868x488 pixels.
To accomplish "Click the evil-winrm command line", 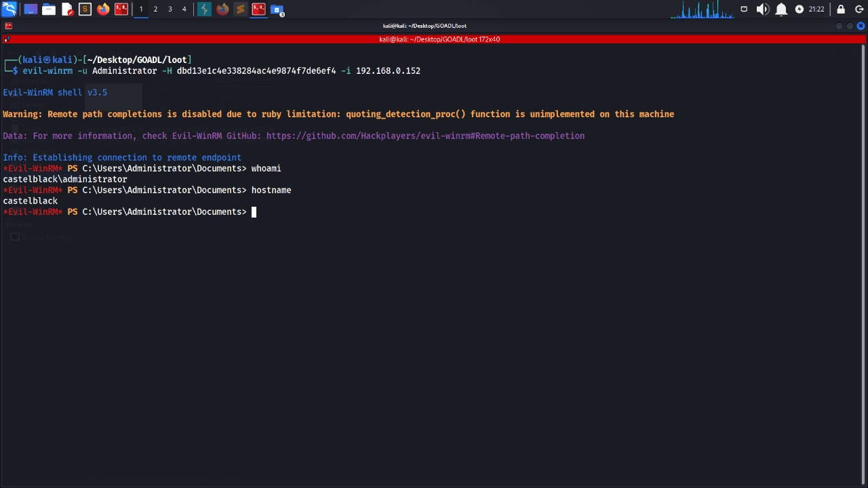I will (x=221, y=70).
